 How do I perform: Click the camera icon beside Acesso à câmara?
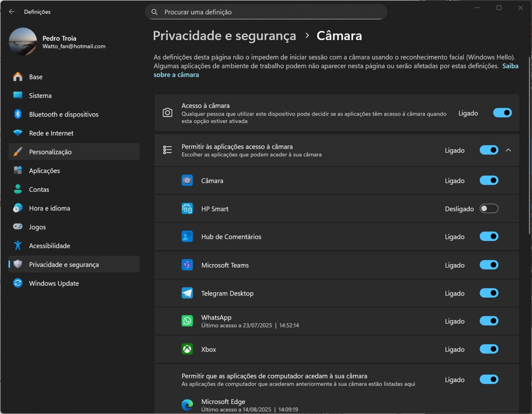coord(168,113)
